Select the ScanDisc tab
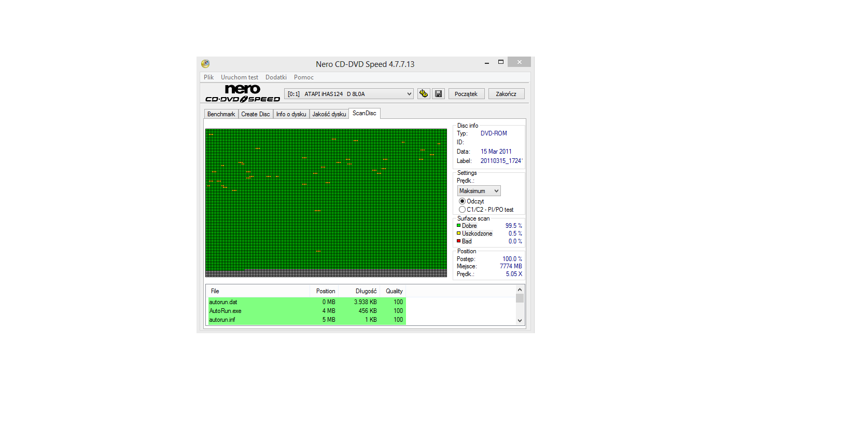The height and width of the screenshot is (438, 868). pos(365,113)
